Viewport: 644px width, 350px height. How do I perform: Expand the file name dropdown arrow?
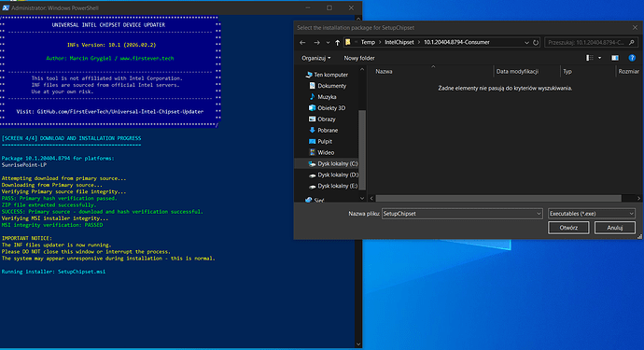[539, 214]
